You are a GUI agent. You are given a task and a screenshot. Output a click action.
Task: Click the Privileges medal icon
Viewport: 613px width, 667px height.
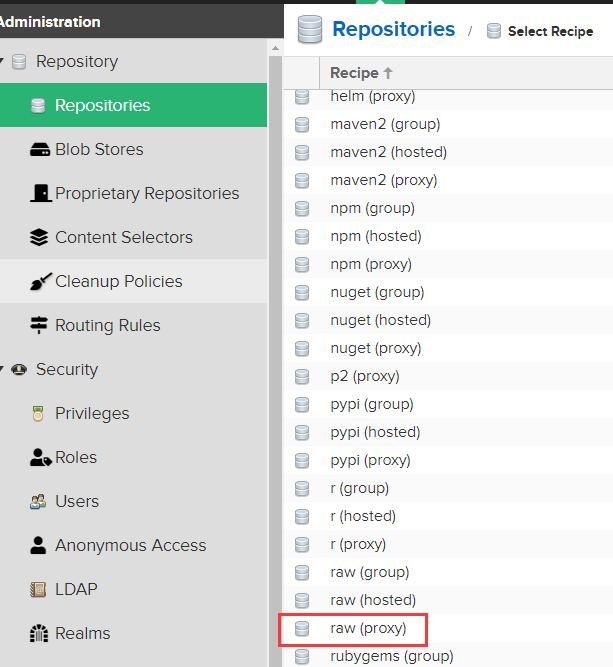[x=39, y=413]
